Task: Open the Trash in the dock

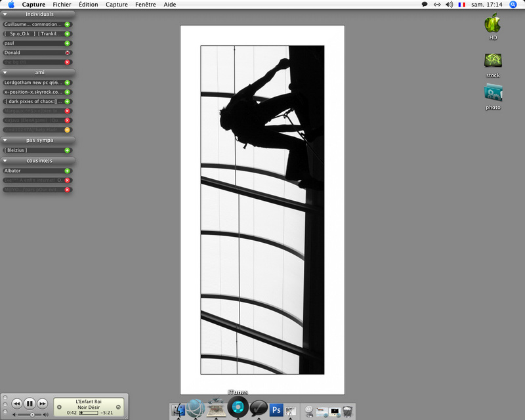Action: click(348, 411)
